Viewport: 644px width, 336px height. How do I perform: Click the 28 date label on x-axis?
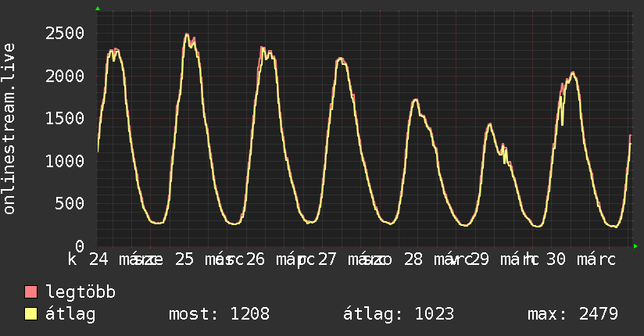pos(413,259)
